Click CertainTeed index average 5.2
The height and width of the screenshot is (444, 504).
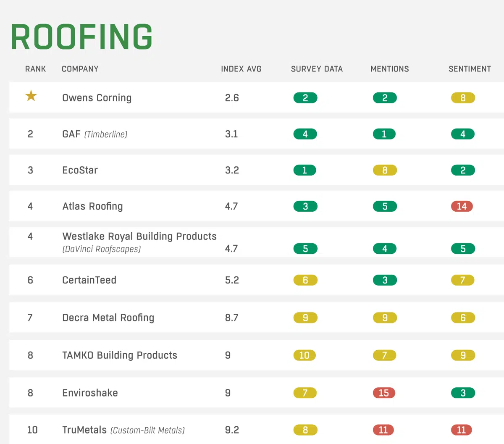click(232, 280)
